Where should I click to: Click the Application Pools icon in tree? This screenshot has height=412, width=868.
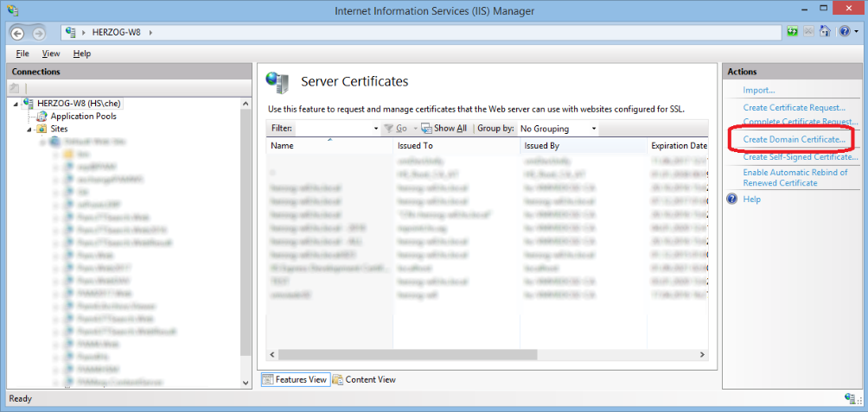pyautogui.click(x=42, y=116)
